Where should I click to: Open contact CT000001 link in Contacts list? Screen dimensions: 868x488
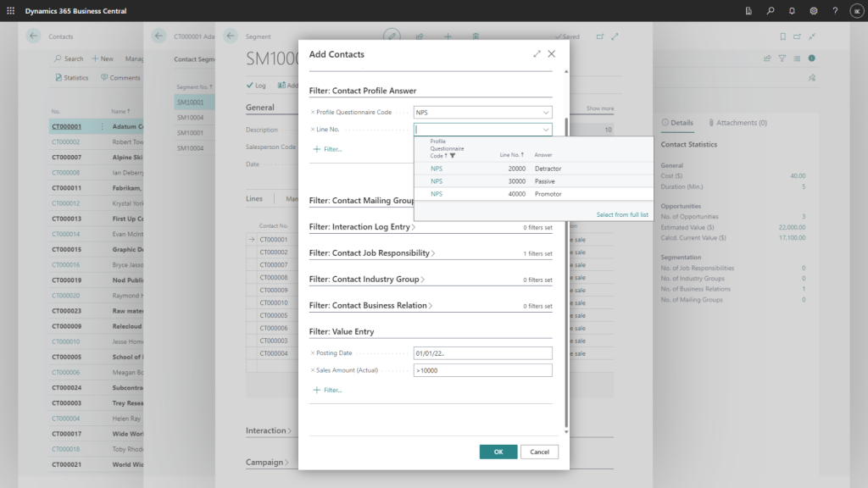pyautogui.click(x=66, y=127)
